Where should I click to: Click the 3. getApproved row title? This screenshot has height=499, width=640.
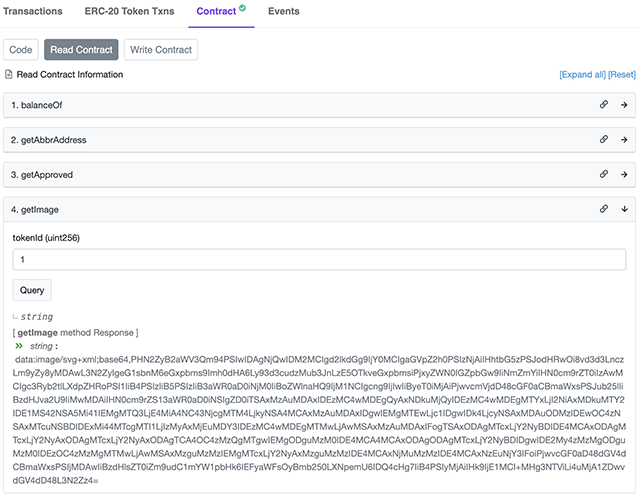click(x=42, y=175)
